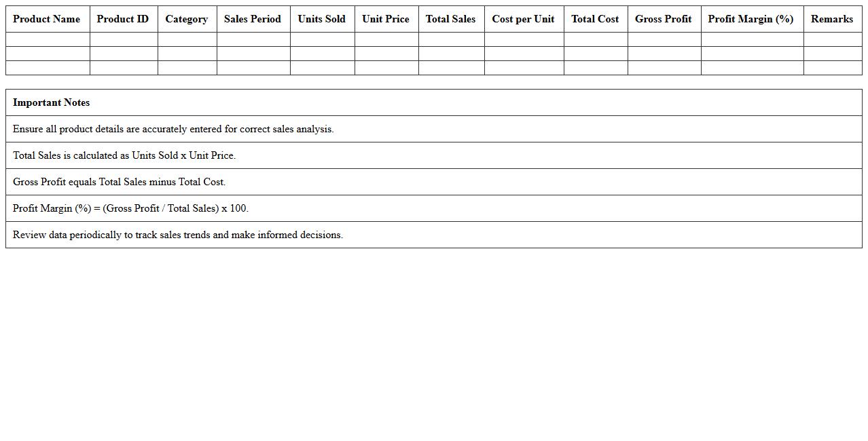Select the Cost per Unit header
The height and width of the screenshot is (441, 868).
click(524, 19)
